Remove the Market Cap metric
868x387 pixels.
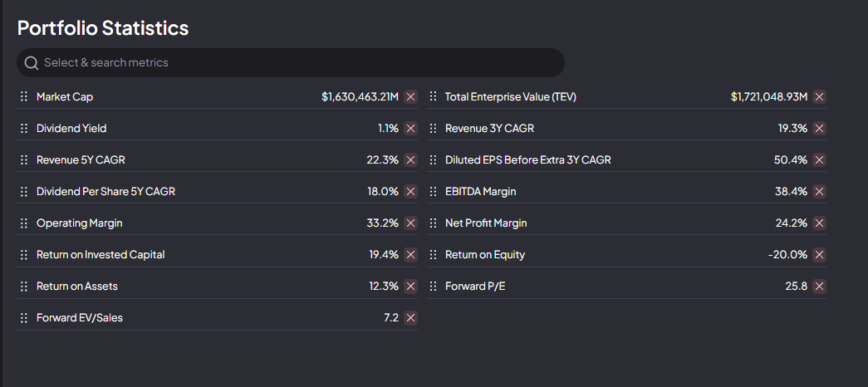(x=410, y=97)
